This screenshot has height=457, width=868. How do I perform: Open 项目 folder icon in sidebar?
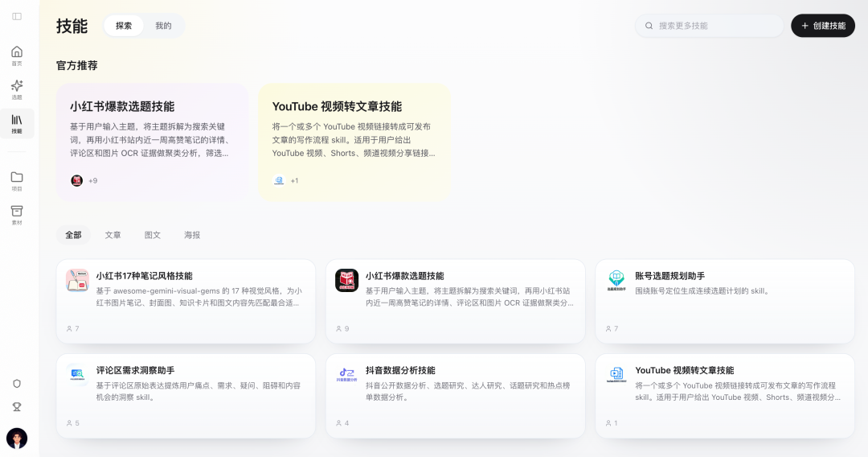tap(17, 177)
